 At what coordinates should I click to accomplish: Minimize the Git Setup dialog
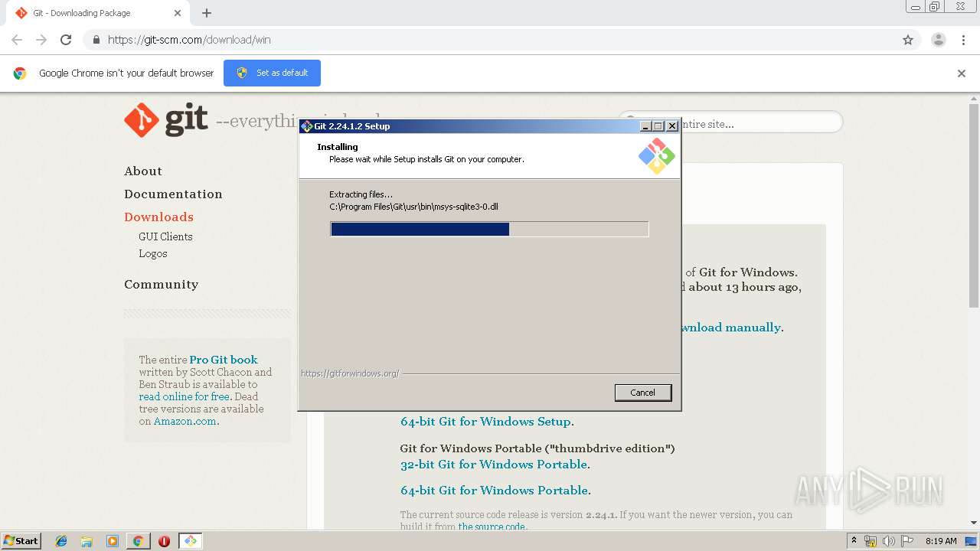645,126
